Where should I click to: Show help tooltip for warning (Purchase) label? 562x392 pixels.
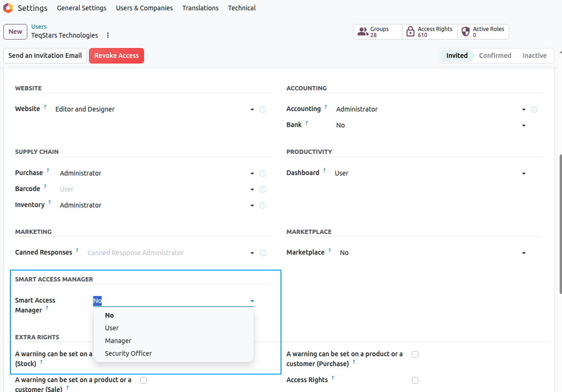[x=354, y=362]
